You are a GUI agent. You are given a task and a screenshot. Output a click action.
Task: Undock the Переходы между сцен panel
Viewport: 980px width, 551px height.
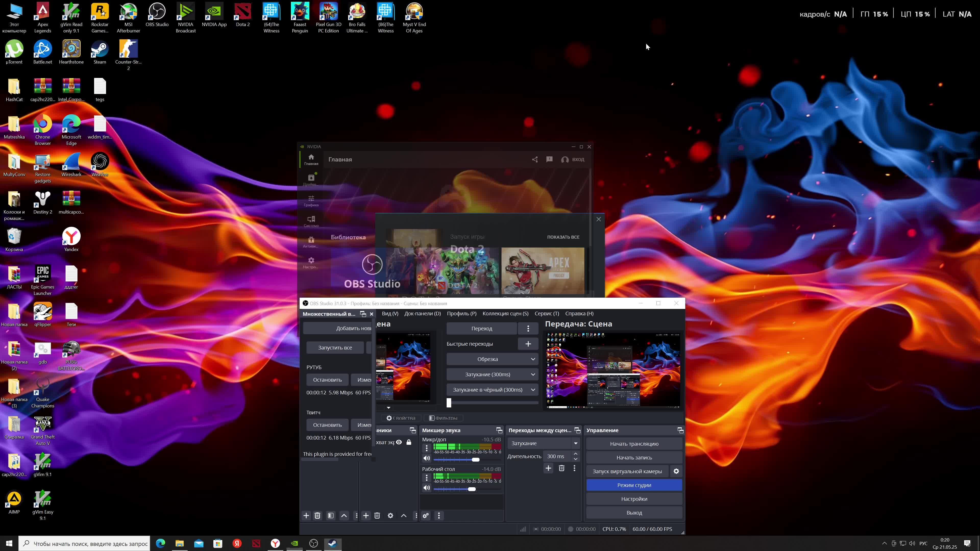[x=578, y=430]
